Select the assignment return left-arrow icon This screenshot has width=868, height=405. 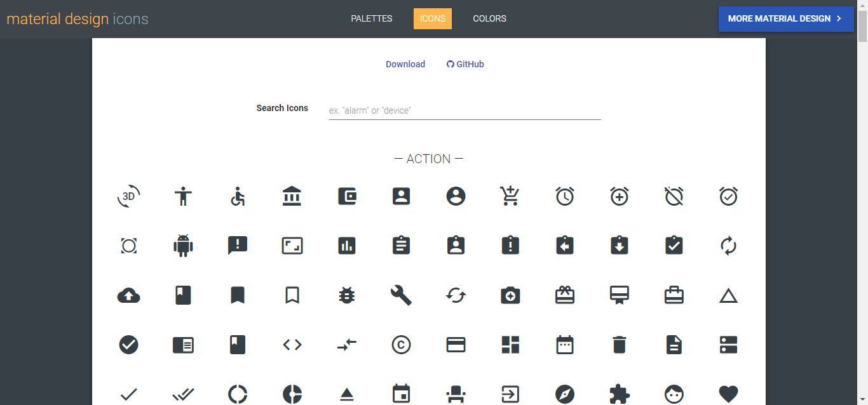565,246
